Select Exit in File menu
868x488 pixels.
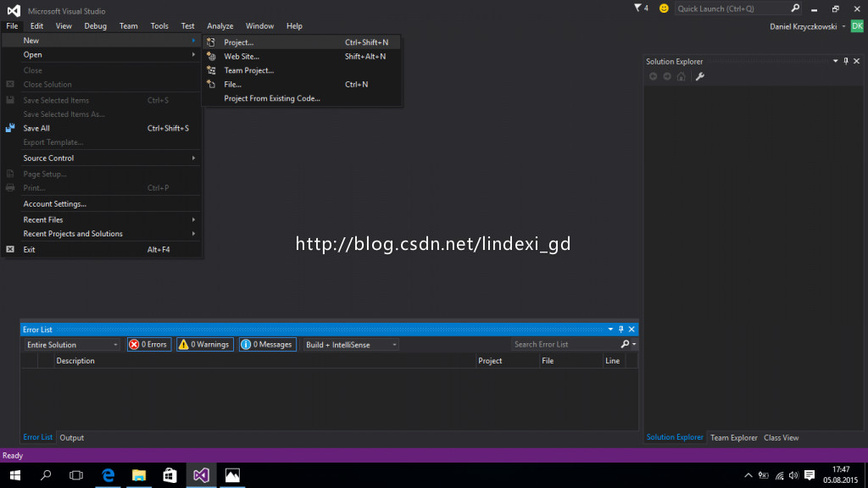102,250
